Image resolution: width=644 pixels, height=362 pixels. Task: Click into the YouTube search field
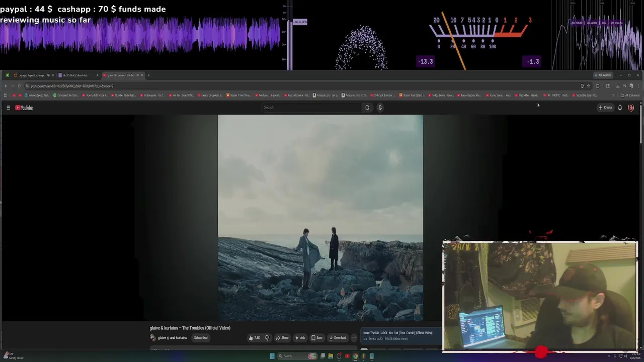[x=311, y=108]
